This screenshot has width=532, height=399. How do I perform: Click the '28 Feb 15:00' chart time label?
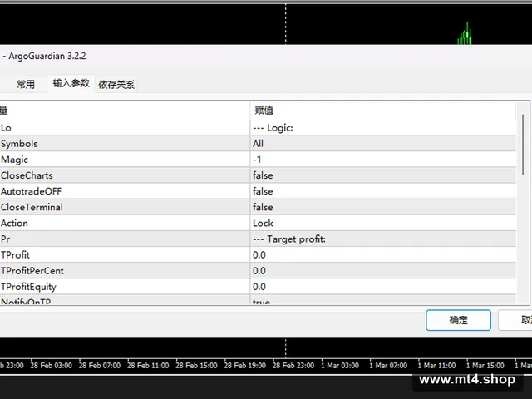[x=196, y=366]
